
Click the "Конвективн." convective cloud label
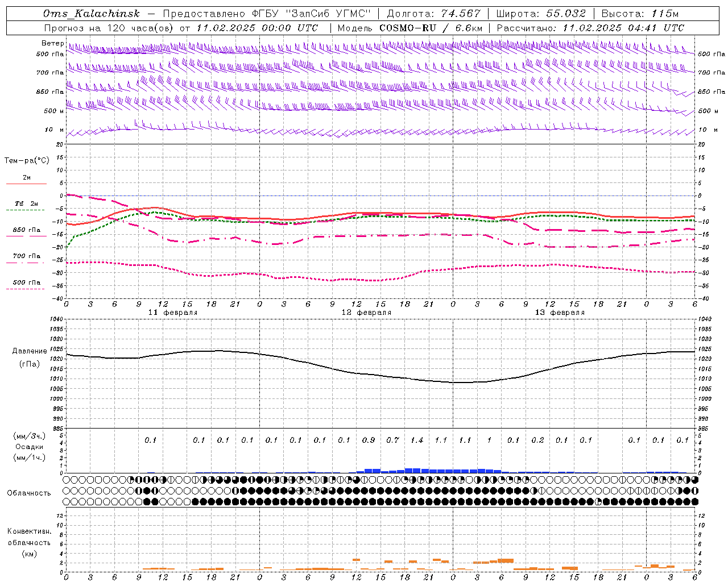click(29, 531)
